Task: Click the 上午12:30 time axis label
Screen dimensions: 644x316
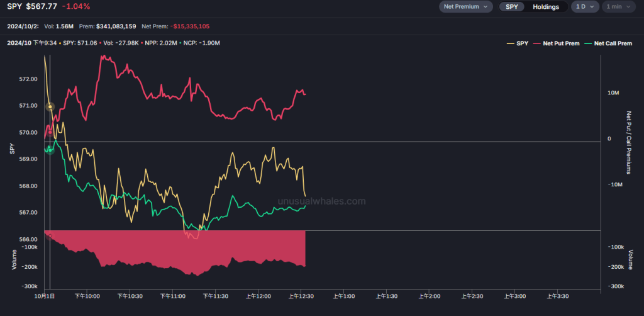Action: point(301,295)
